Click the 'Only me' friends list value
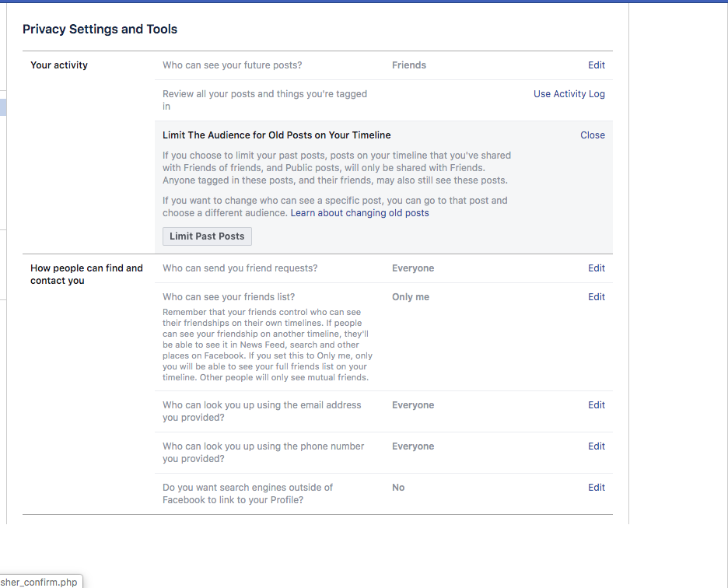This screenshot has height=588, width=728. tap(411, 297)
